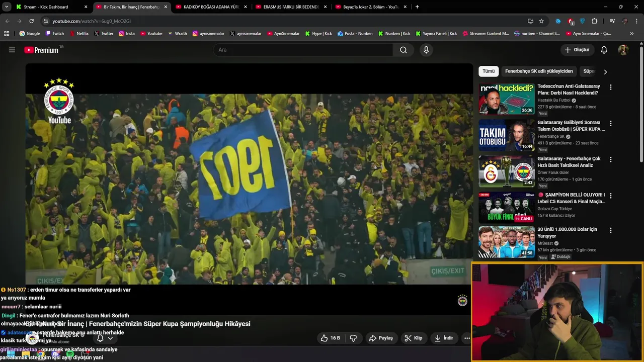The image size is (644, 362).
Task: Open the Wraith bookmark
Action: [177, 34]
